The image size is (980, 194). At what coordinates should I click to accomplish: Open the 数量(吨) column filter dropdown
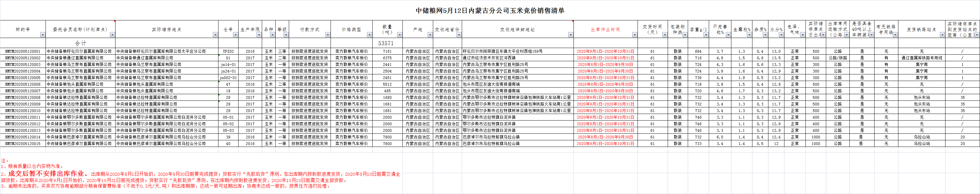point(400,35)
